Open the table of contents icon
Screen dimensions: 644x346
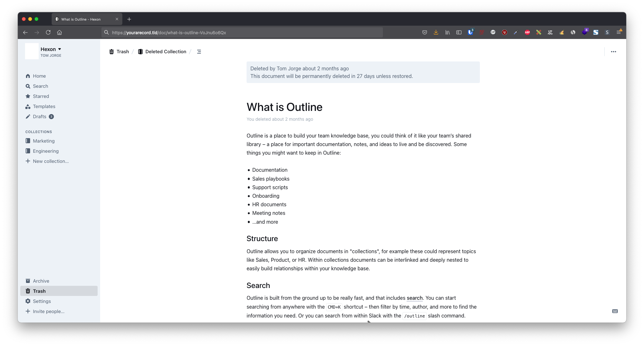(x=199, y=52)
